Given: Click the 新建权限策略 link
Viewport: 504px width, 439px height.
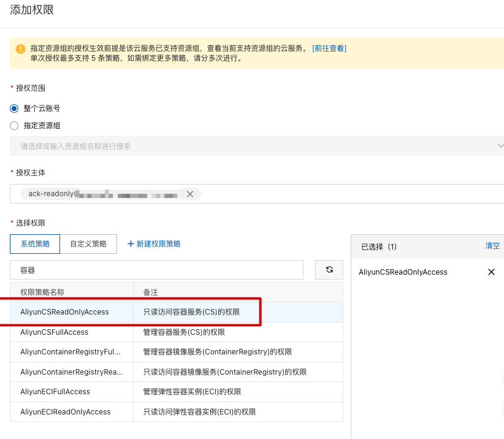Looking at the screenshot, I should point(154,244).
